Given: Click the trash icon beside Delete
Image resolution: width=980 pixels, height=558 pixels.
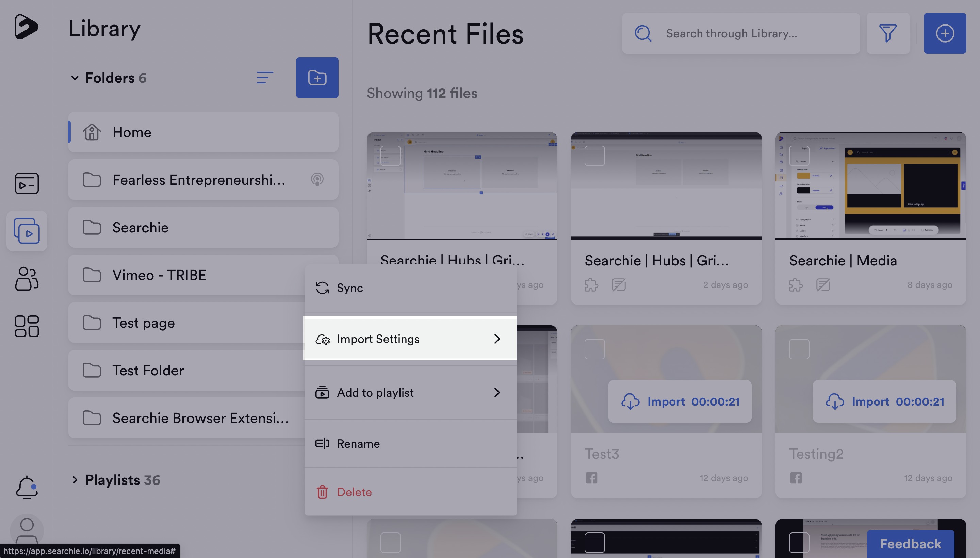Looking at the screenshot, I should 322,492.
